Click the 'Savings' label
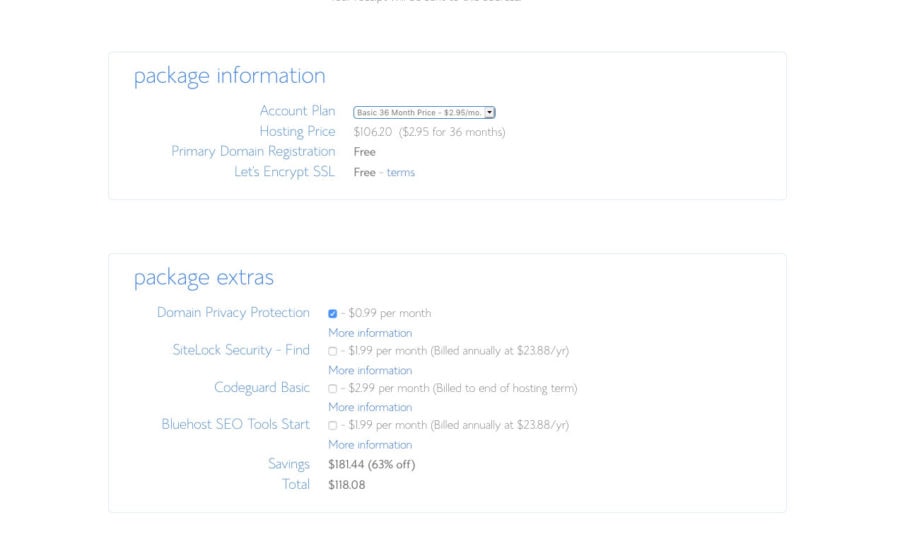This screenshot has height=549, width=900. pyautogui.click(x=289, y=464)
